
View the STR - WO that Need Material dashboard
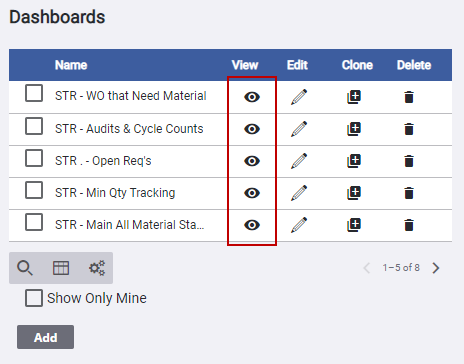point(252,97)
